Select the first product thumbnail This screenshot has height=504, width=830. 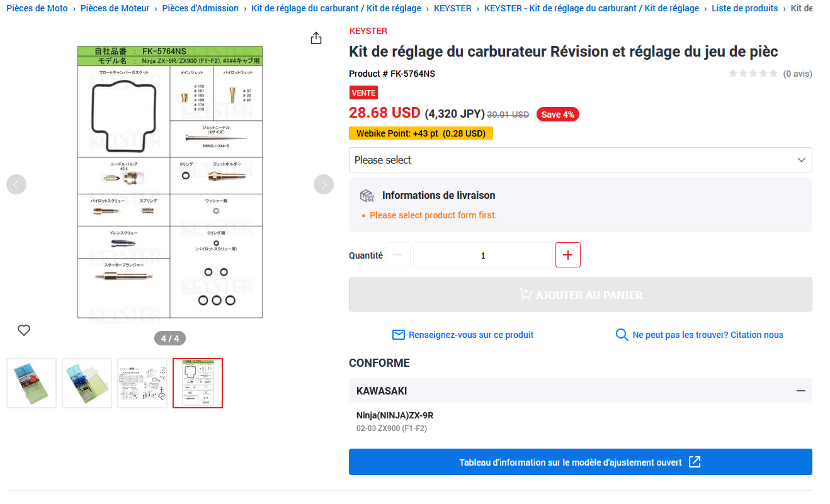click(31, 383)
